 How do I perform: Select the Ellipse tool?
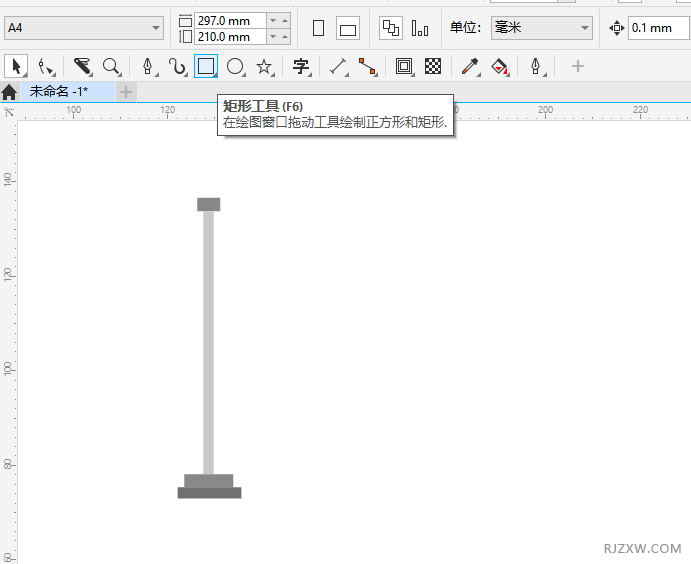coord(235,67)
